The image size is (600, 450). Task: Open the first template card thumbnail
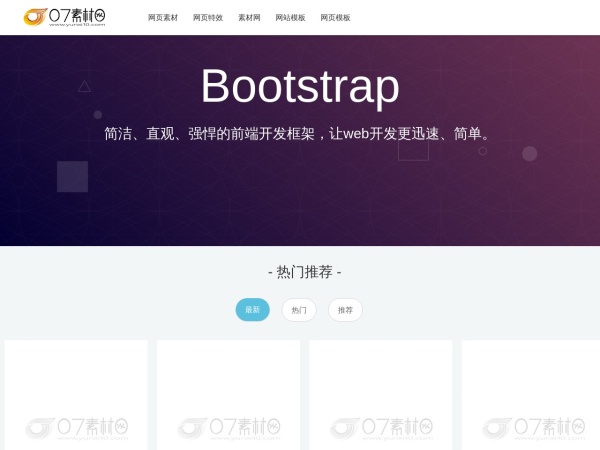pos(76,395)
